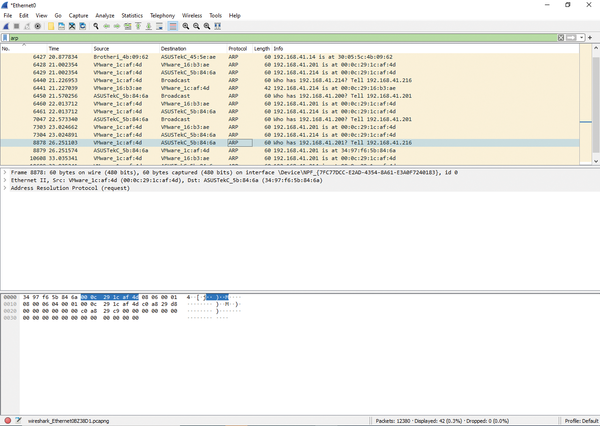Expand the Address Resolution Protocol request

pyautogui.click(x=5, y=188)
